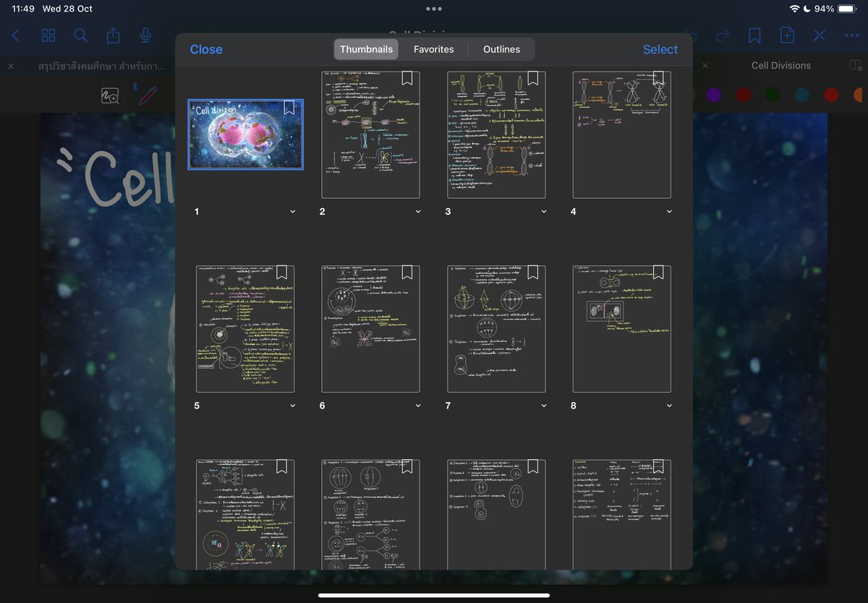Open the three-dot more menu in the toolbar
Screen dimensions: 868x603
coord(852,35)
